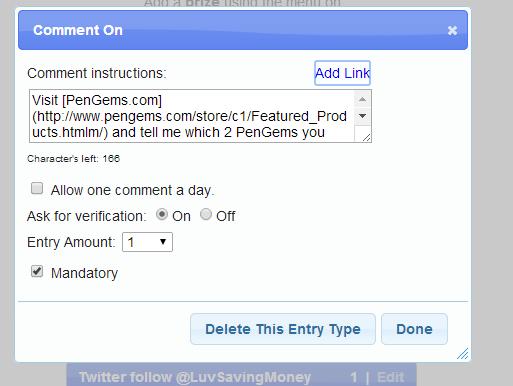513x386 pixels.
Task: Click Delete This Entry Type button
Action: [283, 329]
